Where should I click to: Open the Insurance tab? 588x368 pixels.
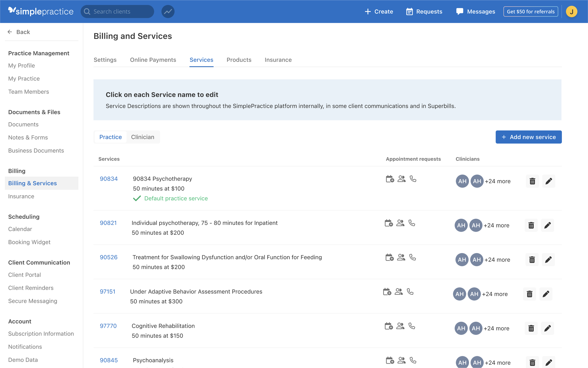coord(278,60)
